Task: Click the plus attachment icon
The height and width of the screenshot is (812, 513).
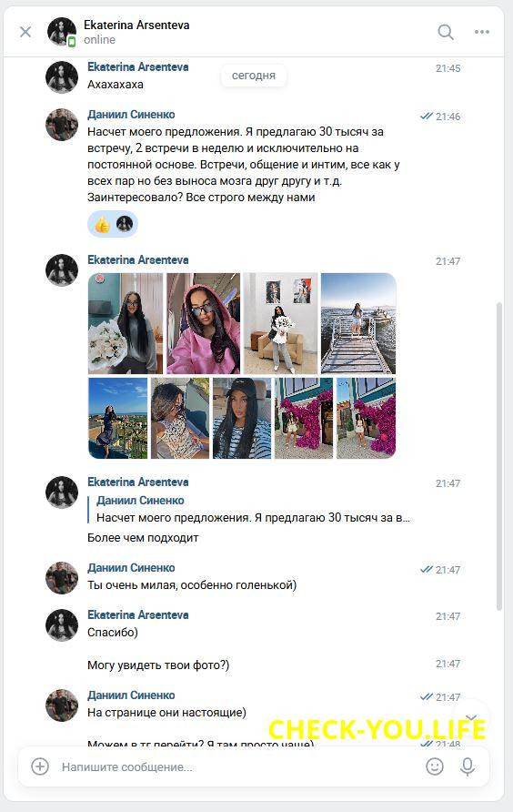Action: [x=40, y=766]
